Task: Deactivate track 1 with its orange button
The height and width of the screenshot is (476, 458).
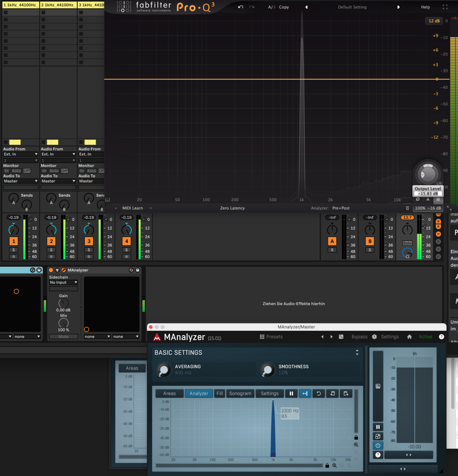Action: (13, 241)
